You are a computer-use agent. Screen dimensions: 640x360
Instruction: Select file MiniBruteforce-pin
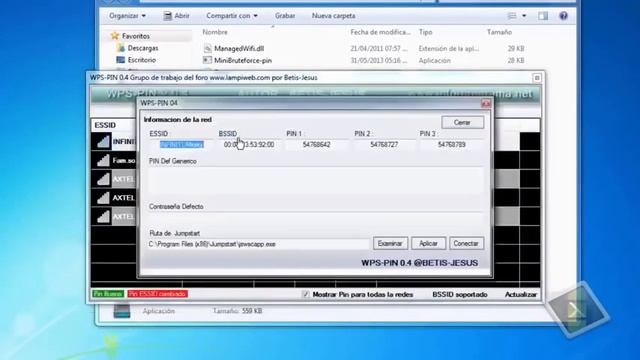[x=243, y=60]
